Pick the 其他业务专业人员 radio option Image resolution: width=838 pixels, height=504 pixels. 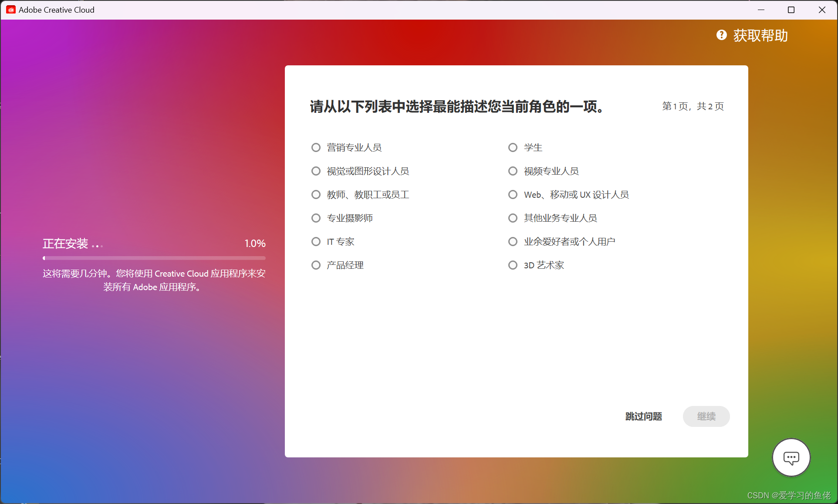pyautogui.click(x=513, y=218)
